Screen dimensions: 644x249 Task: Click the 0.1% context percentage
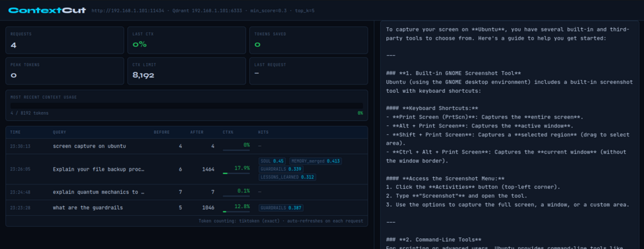click(x=244, y=191)
